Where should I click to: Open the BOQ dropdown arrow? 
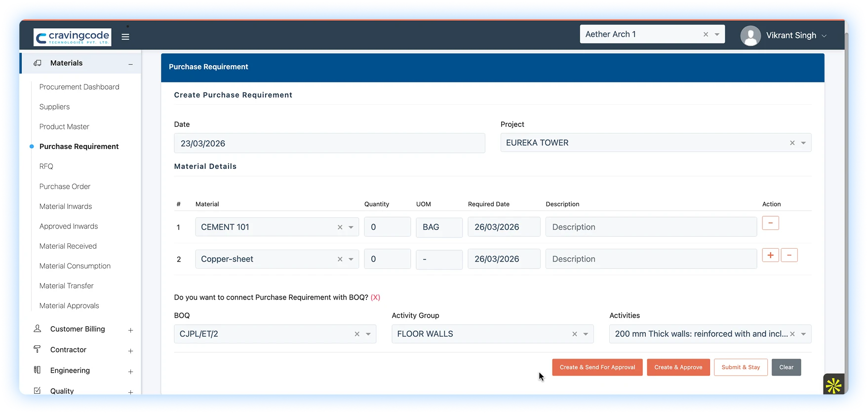pyautogui.click(x=368, y=334)
